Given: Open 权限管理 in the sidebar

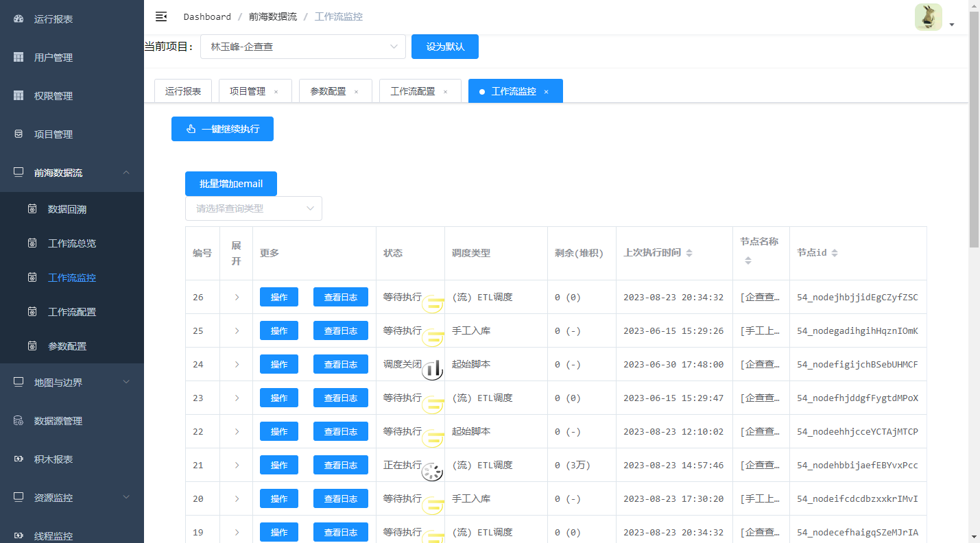Looking at the screenshot, I should pyautogui.click(x=72, y=96).
